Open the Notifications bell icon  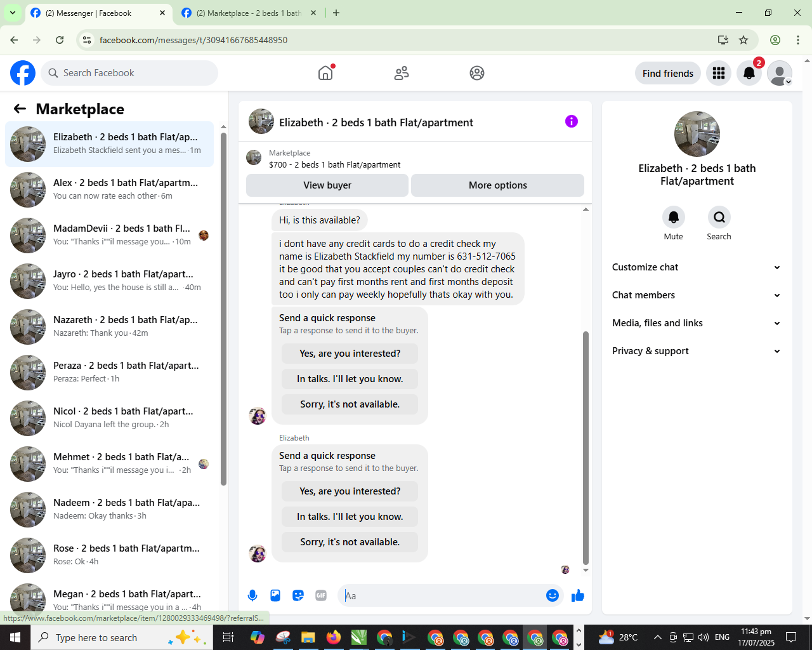click(749, 73)
